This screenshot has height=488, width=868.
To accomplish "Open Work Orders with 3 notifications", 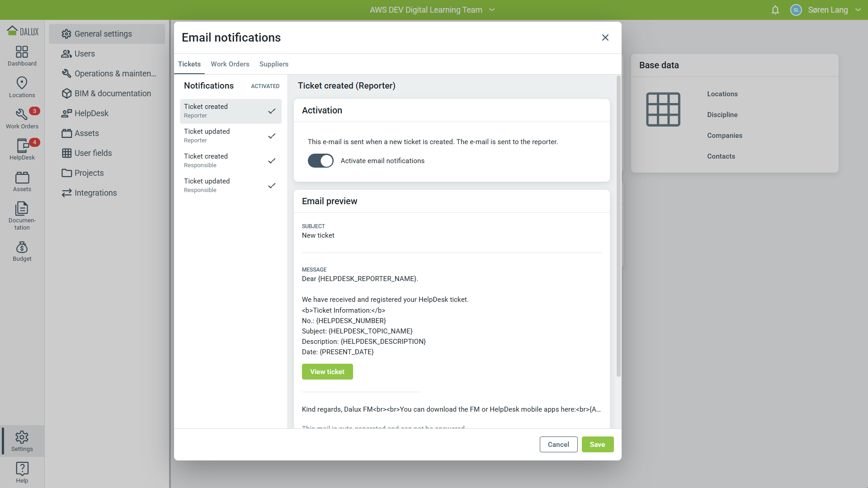I will (x=22, y=118).
